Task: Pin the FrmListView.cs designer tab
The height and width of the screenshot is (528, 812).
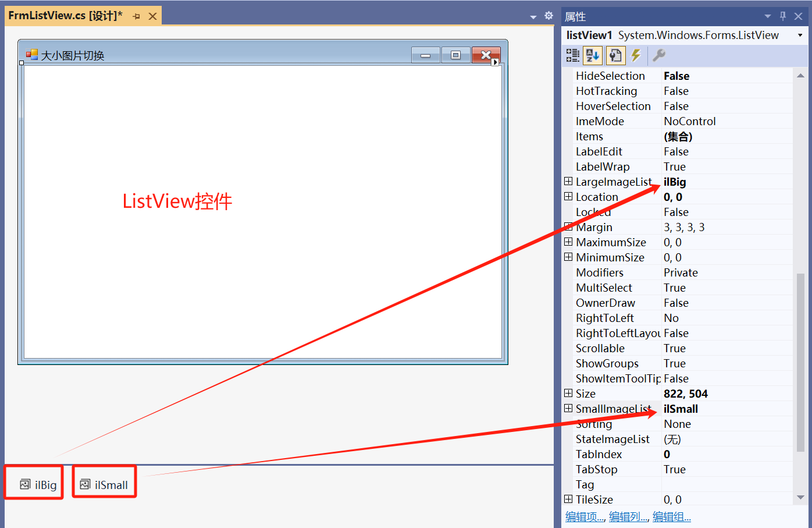Action: click(137, 16)
